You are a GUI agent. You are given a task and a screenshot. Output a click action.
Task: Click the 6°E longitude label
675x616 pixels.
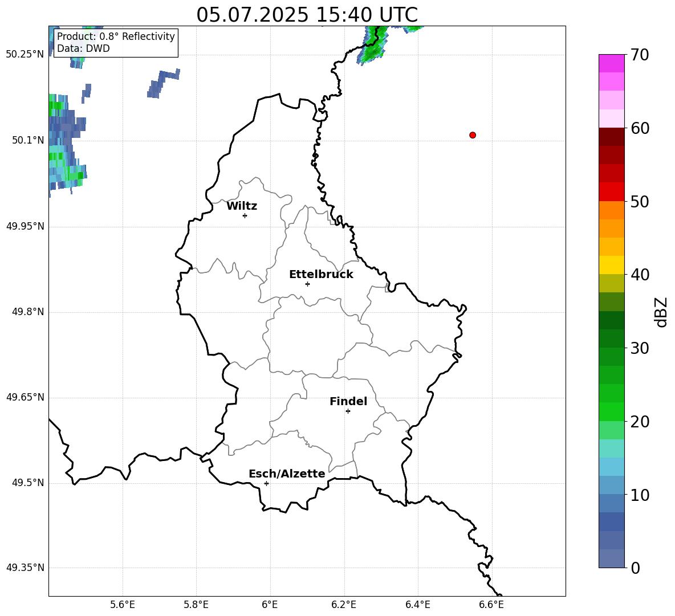(x=270, y=605)
